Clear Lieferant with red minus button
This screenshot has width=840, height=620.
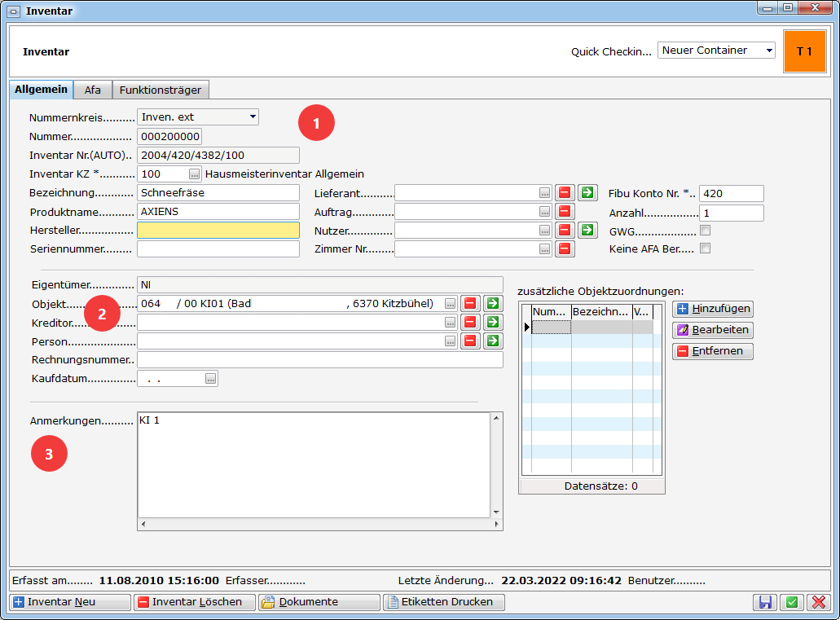pos(565,192)
